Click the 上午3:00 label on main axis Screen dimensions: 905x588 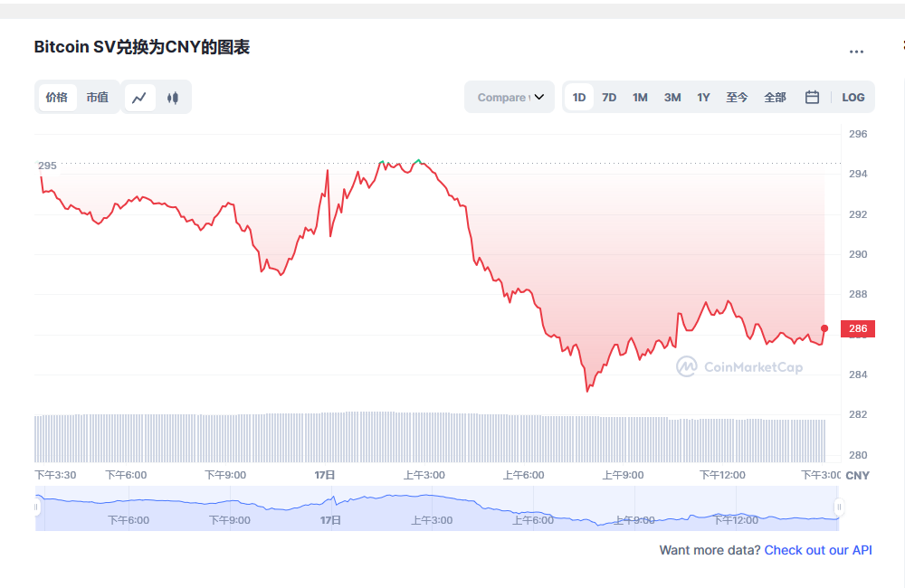point(424,475)
